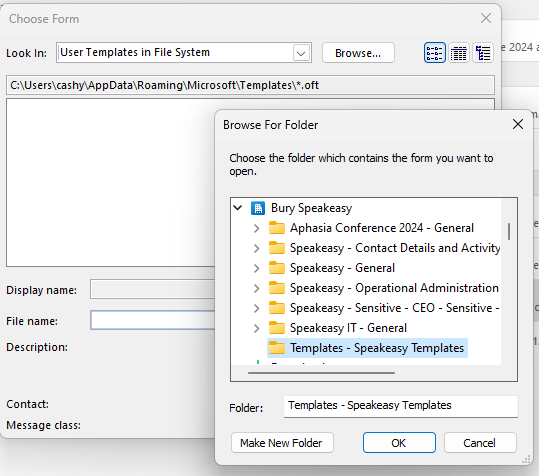This screenshot has height=476, width=539.
Task: Click User Templates in File System text
Action: click(x=135, y=52)
